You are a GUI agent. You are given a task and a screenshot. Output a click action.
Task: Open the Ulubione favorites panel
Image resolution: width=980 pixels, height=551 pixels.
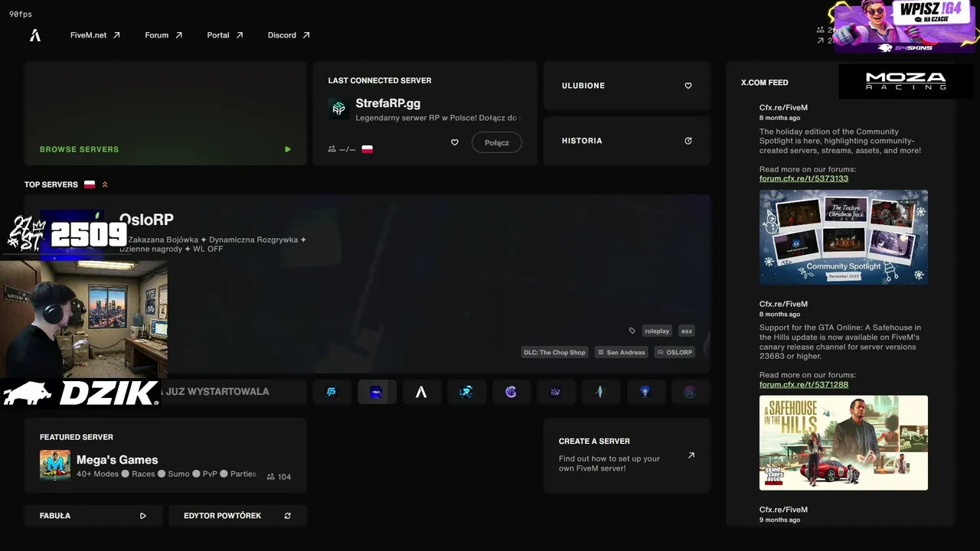[627, 86]
